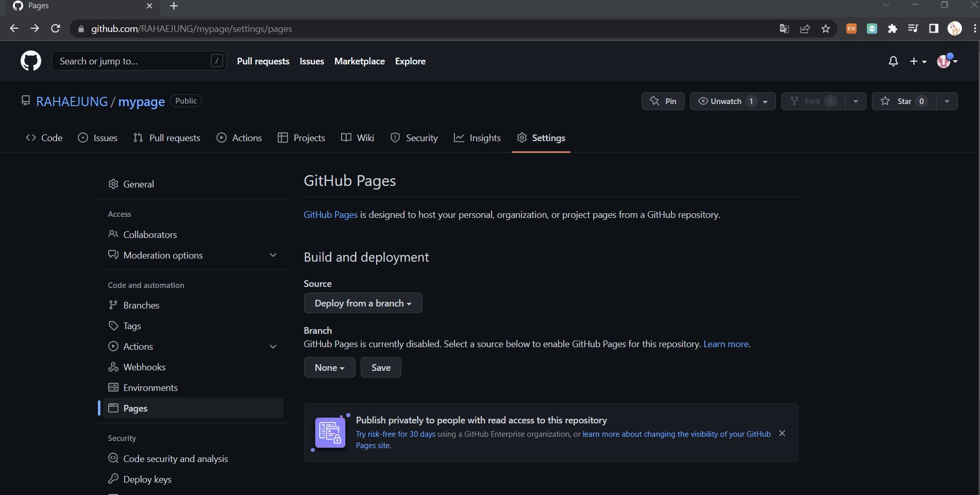
Task: Open the media control playlist icon
Action: click(913, 29)
